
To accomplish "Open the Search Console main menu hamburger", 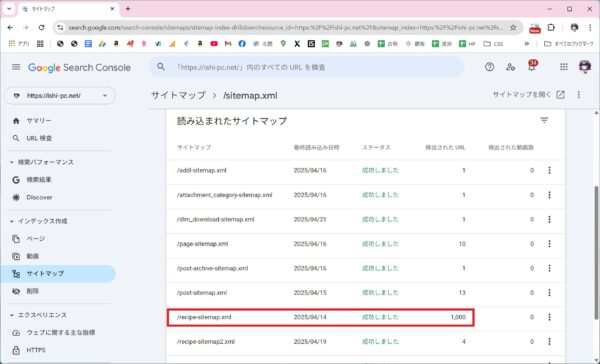I will [16, 67].
